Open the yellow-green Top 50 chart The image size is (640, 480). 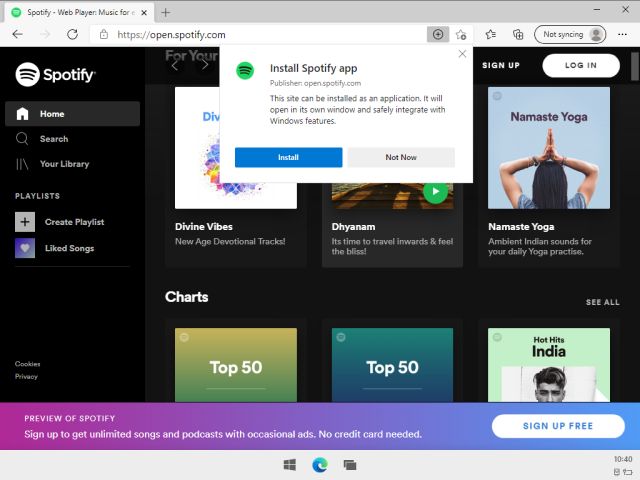click(x=236, y=365)
